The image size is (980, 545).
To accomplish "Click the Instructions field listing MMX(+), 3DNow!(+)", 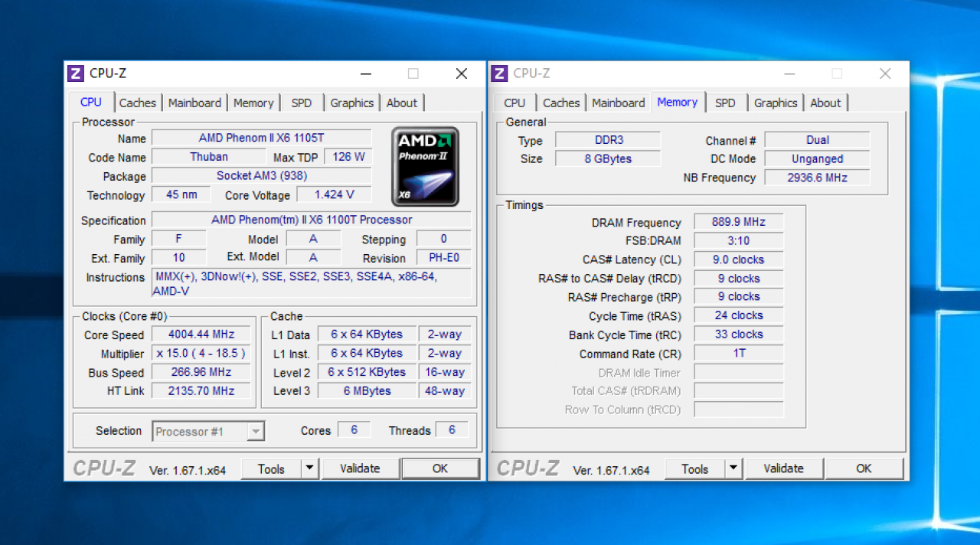I will point(312,284).
